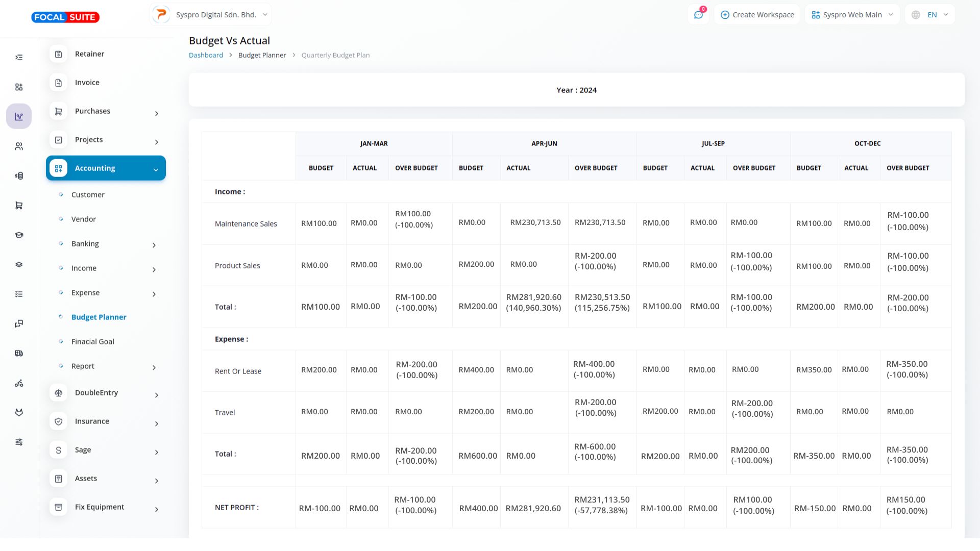Click the Budget Planner breadcrumb
This screenshot has width=980, height=551.
point(262,55)
